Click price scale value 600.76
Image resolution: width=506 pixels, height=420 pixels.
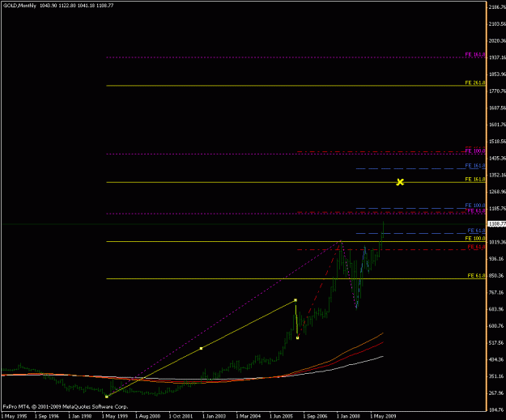click(x=497, y=326)
